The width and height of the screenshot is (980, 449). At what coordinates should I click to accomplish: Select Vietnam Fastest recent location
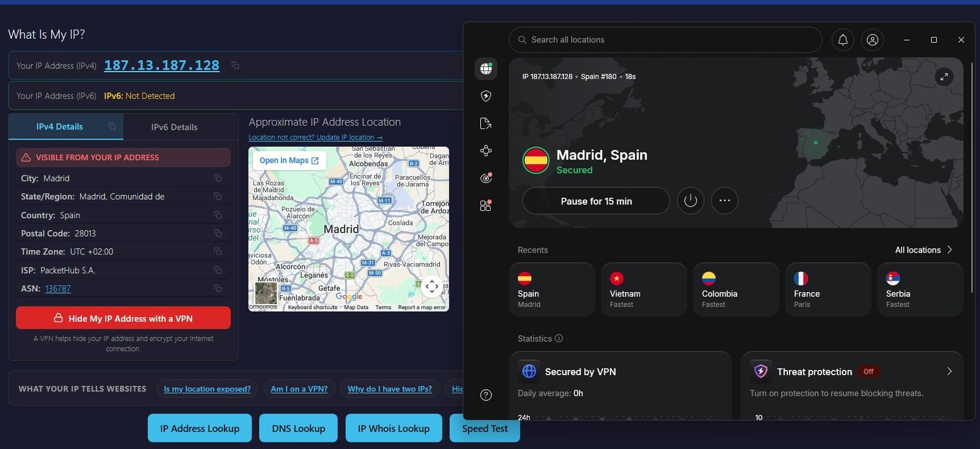point(644,289)
